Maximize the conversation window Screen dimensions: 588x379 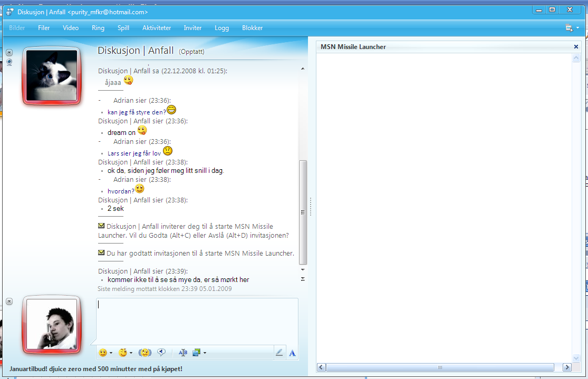click(552, 9)
